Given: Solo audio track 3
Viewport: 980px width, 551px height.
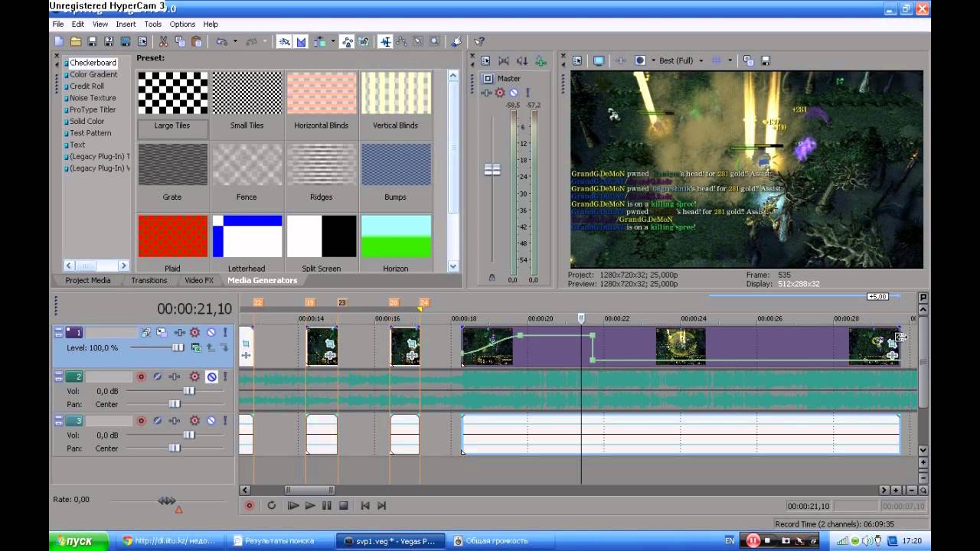Looking at the screenshot, I should pyautogui.click(x=225, y=421).
